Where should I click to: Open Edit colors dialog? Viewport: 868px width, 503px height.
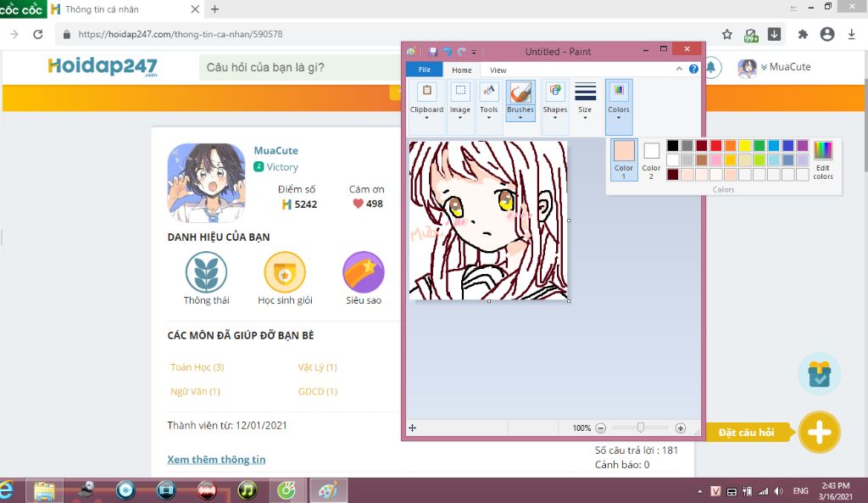tap(823, 160)
